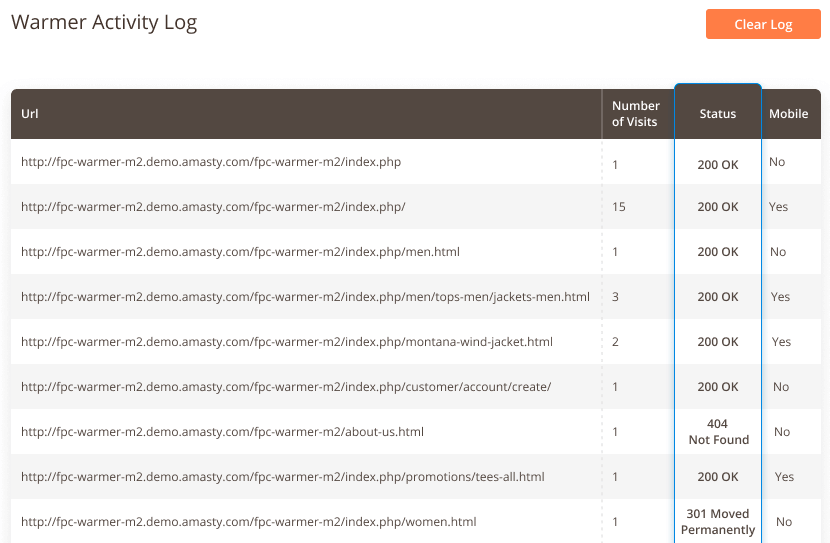The image size is (830, 543).
Task: Select the Mobile column header
Action: point(788,114)
